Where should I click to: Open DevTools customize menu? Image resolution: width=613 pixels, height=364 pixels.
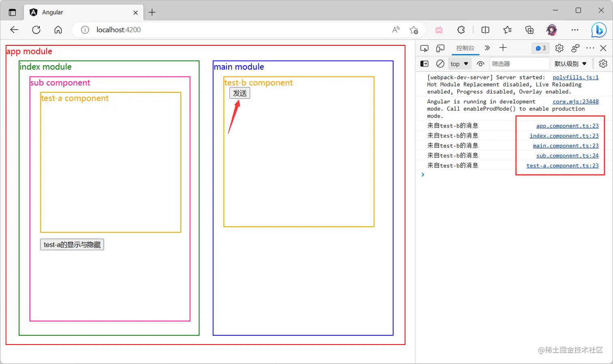pos(590,48)
